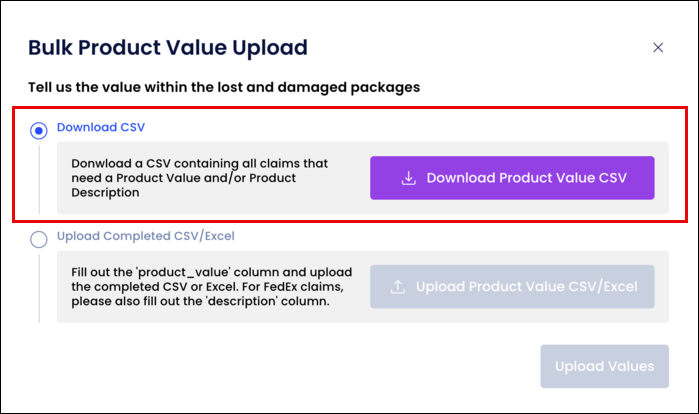Click the FedEx claims text in instructions
Viewport: 699px width, 414px height.
point(300,287)
